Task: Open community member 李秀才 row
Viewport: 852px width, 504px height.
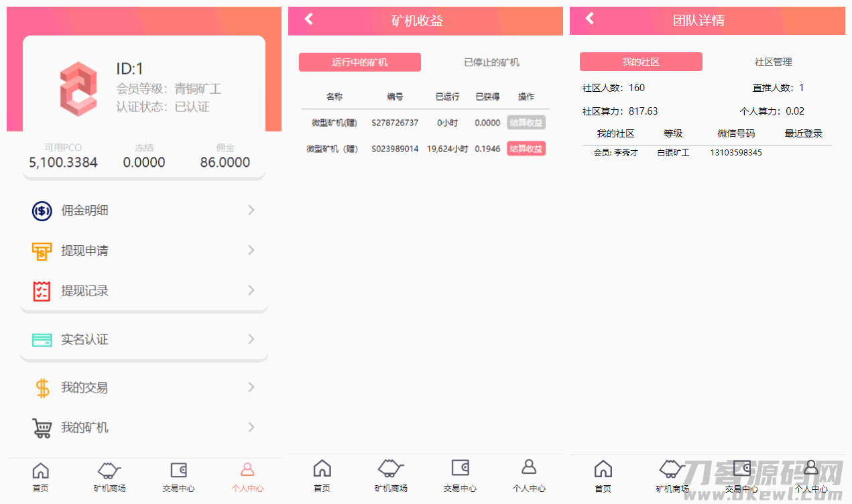Action: point(615,153)
